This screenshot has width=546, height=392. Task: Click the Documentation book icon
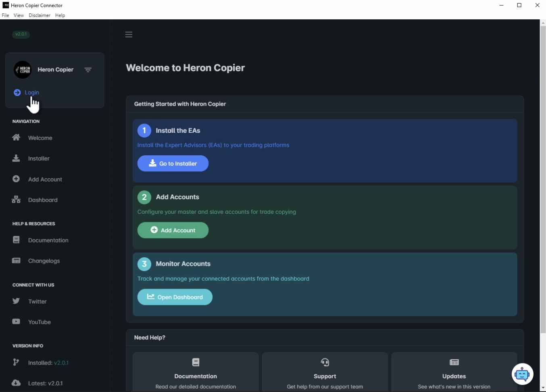pos(16,240)
